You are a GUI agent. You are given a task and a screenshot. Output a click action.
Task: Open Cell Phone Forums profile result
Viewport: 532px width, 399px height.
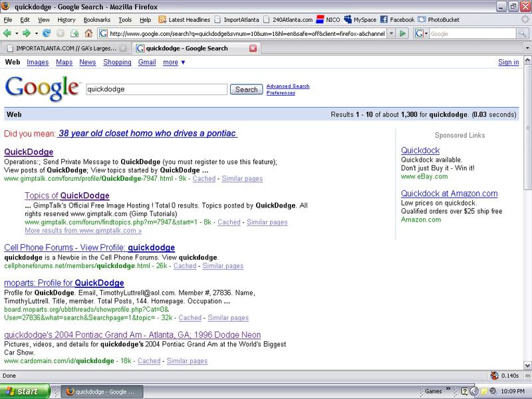click(90, 247)
